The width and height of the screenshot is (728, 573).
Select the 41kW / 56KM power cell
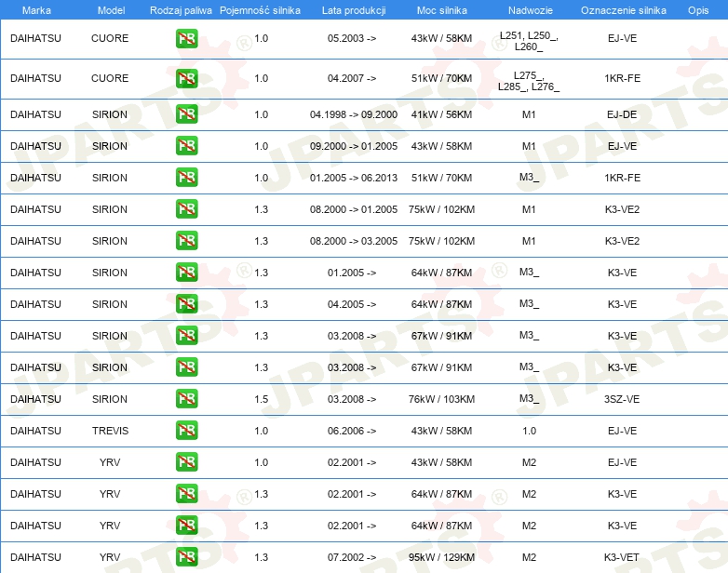tap(441, 114)
